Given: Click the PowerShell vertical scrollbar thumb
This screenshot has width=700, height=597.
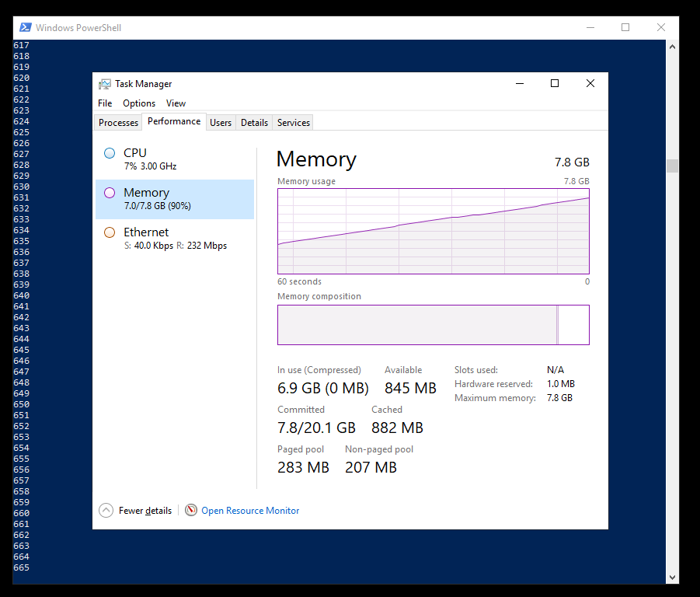Looking at the screenshot, I should pyautogui.click(x=672, y=166).
